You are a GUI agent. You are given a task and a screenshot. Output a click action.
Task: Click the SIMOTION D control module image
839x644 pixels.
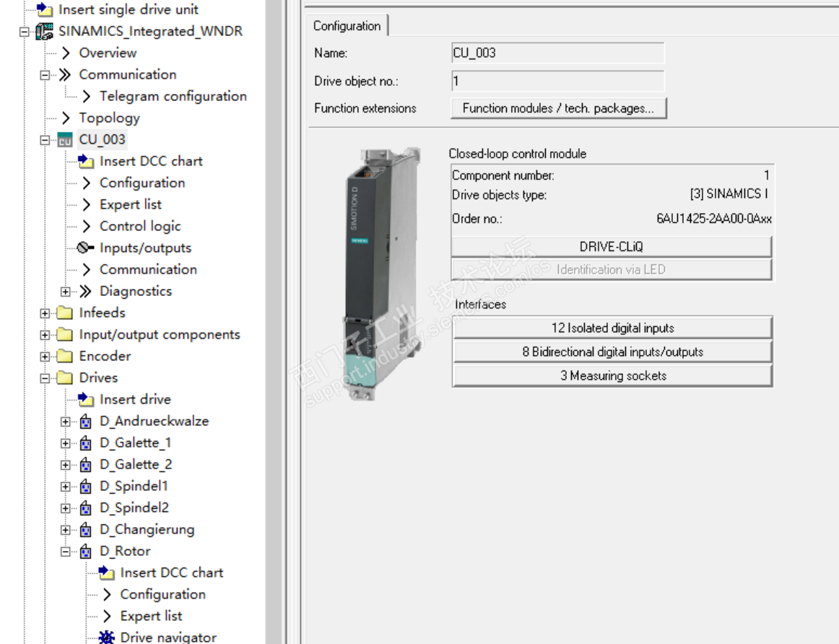coord(383,274)
